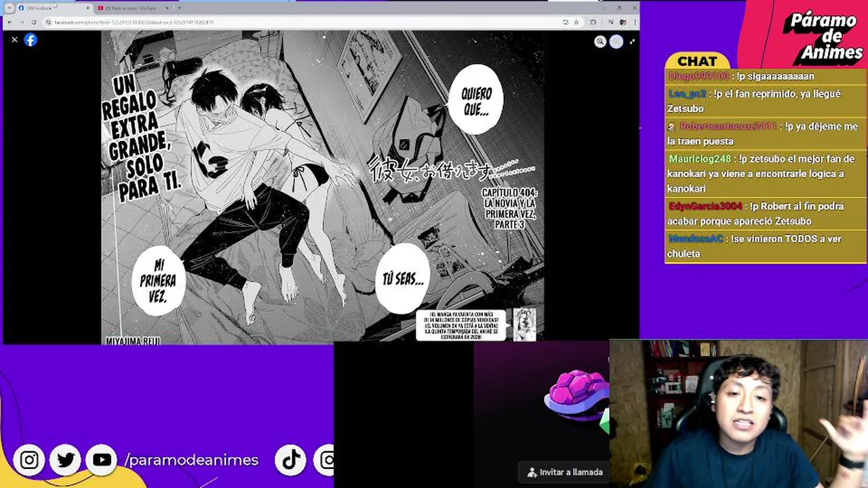
Task: Click the /paramodeanimes handle text
Action: [191, 460]
